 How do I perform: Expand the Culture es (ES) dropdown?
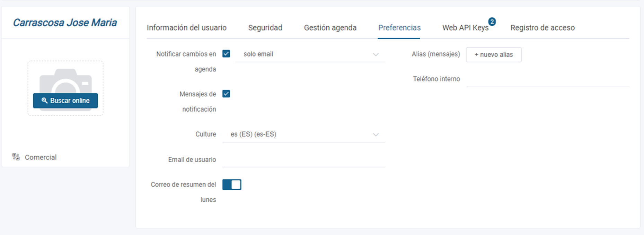tap(304, 134)
